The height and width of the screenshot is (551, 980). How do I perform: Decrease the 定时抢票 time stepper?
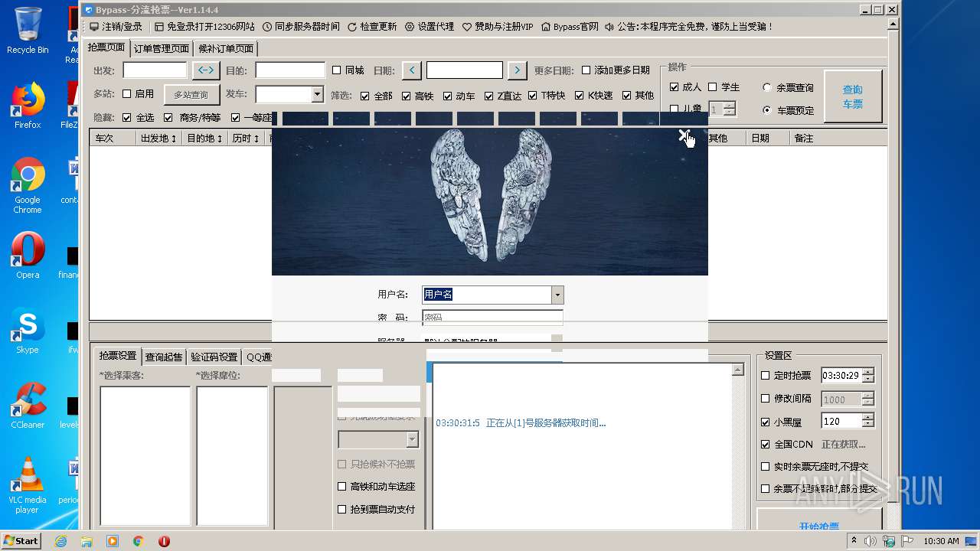tap(867, 379)
